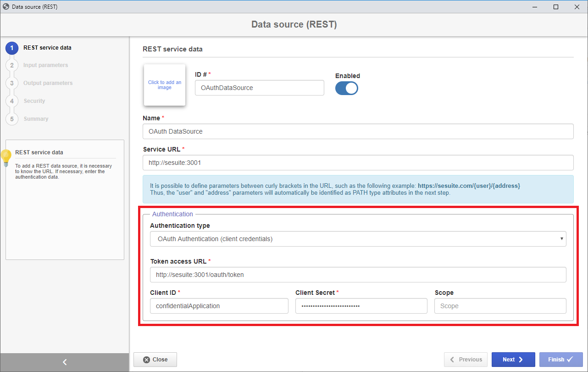Click the Next button
Image resolution: width=588 pixels, height=372 pixels.
point(513,360)
